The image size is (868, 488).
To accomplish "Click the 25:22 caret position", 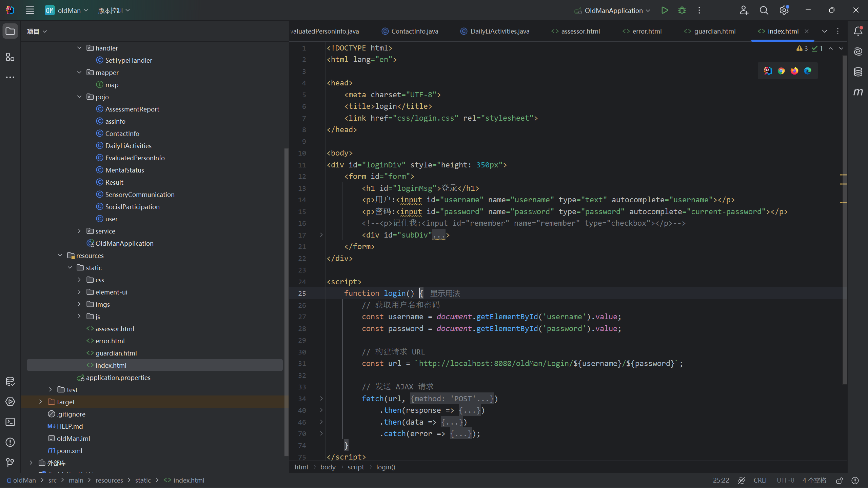I will 721,481.
